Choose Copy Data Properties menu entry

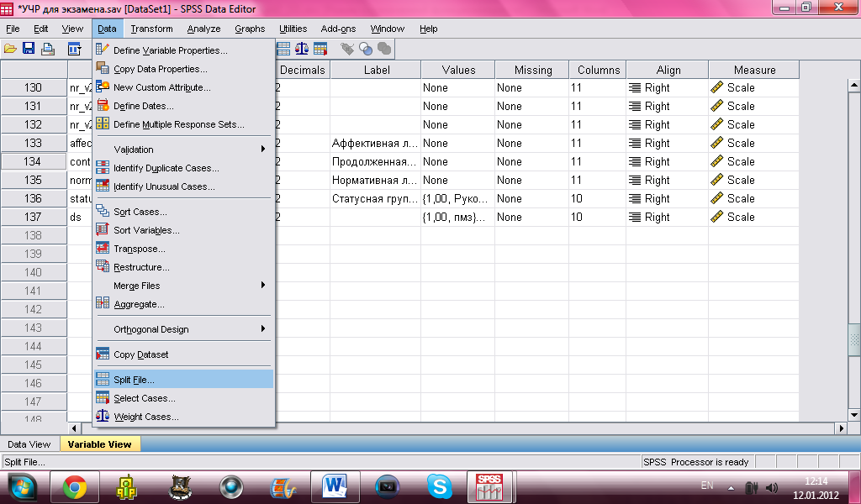[x=183, y=69]
